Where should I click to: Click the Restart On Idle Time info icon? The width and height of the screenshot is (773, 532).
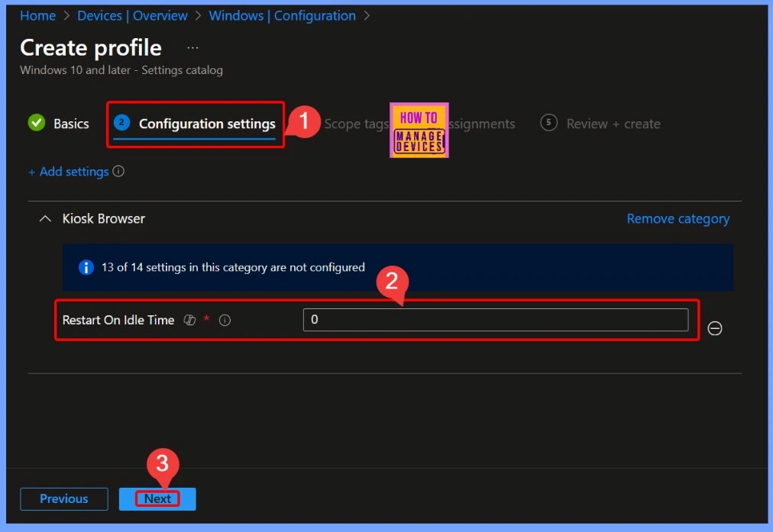(225, 321)
